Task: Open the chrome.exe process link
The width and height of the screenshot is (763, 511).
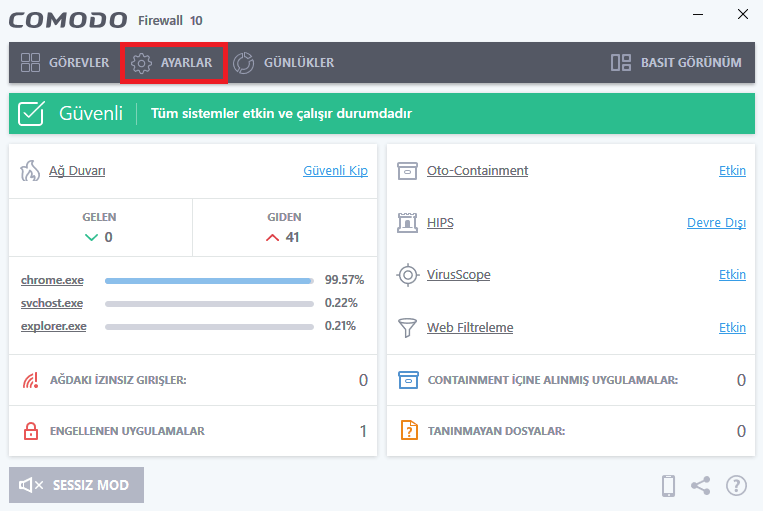Action: [x=52, y=280]
